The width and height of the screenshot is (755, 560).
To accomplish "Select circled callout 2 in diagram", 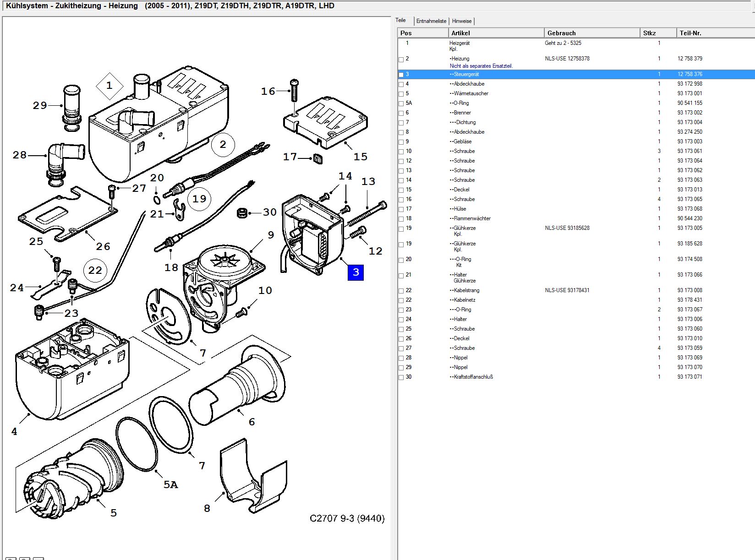I will point(223,145).
